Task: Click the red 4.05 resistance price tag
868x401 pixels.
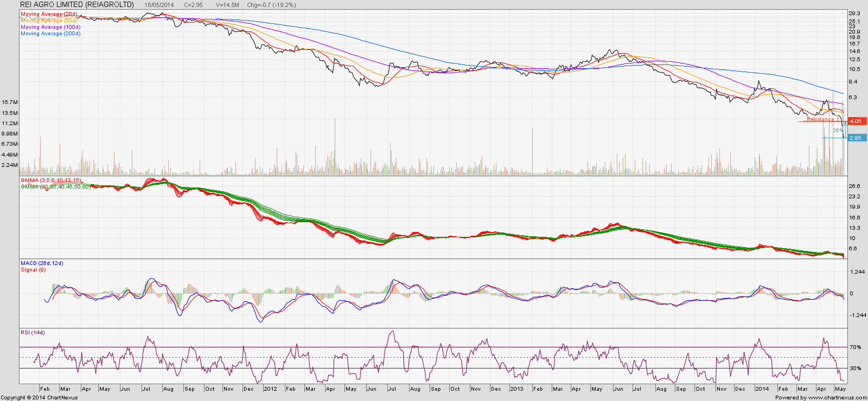Action: pos(857,121)
